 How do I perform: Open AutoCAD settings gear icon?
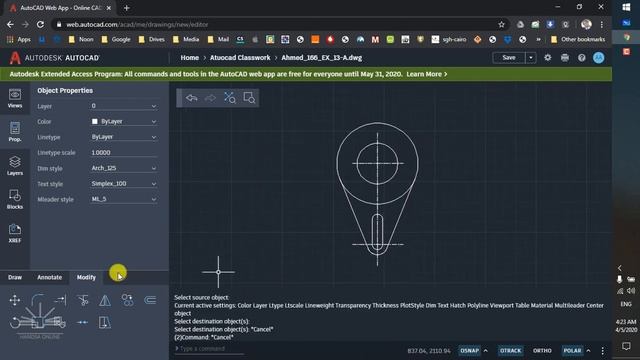[547, 58]
